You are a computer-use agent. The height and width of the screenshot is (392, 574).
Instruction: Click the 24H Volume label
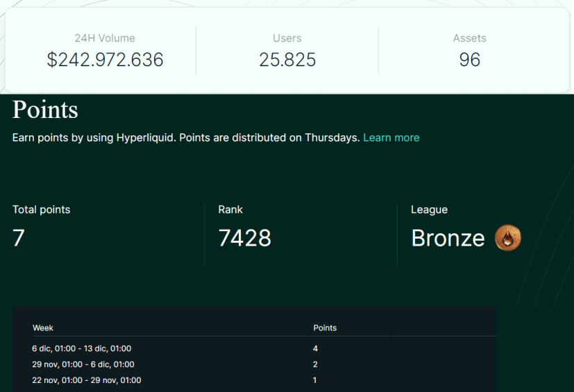click(105, 38)
